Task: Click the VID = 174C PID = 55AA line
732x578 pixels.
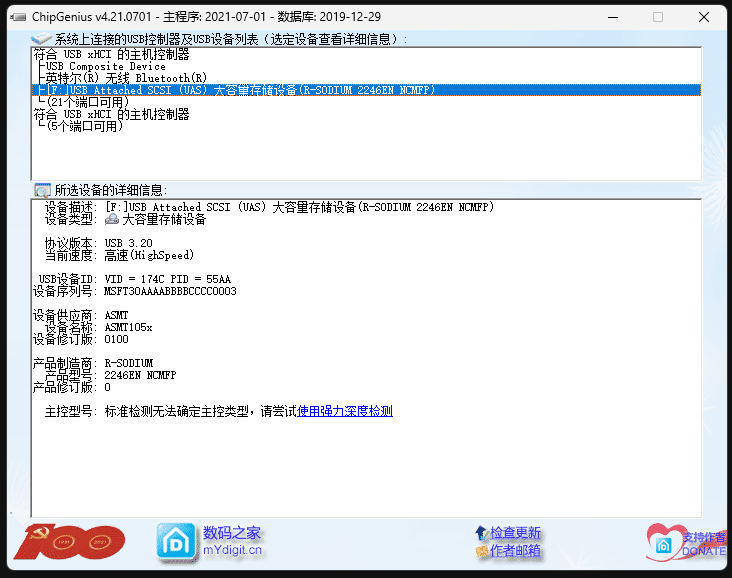Action: tap(168, 279)
